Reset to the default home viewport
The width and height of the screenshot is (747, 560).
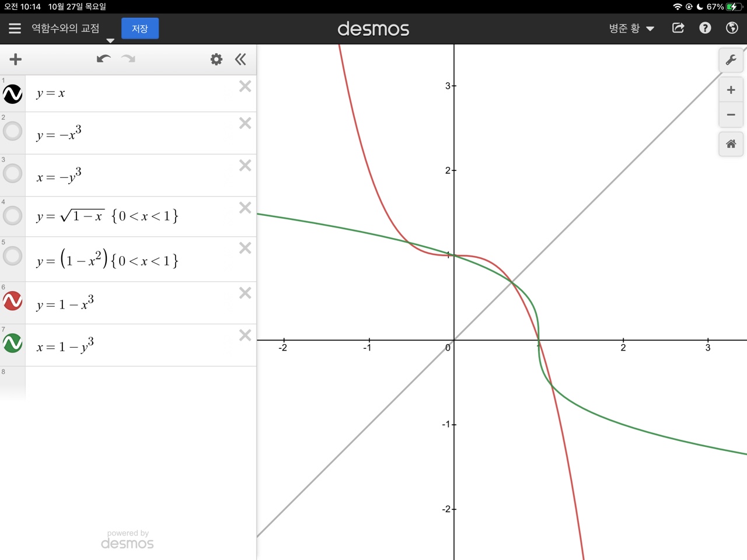point(731,143)
